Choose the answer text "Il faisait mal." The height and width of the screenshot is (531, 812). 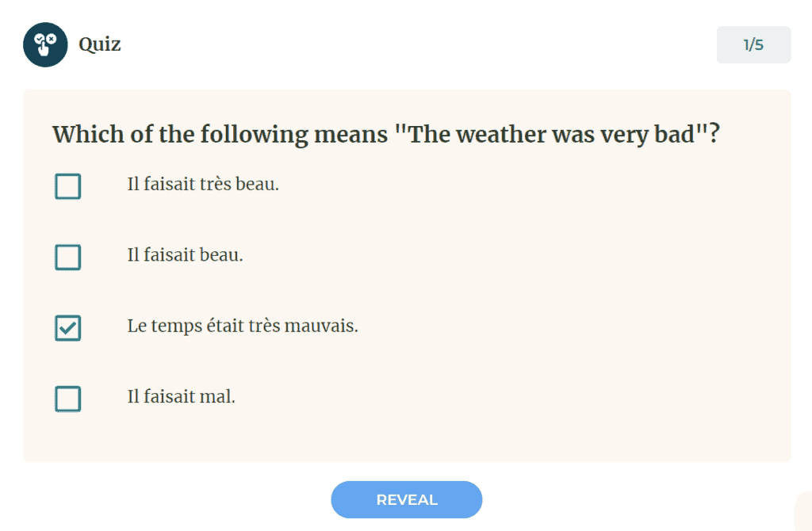click(x=181, y=396)
